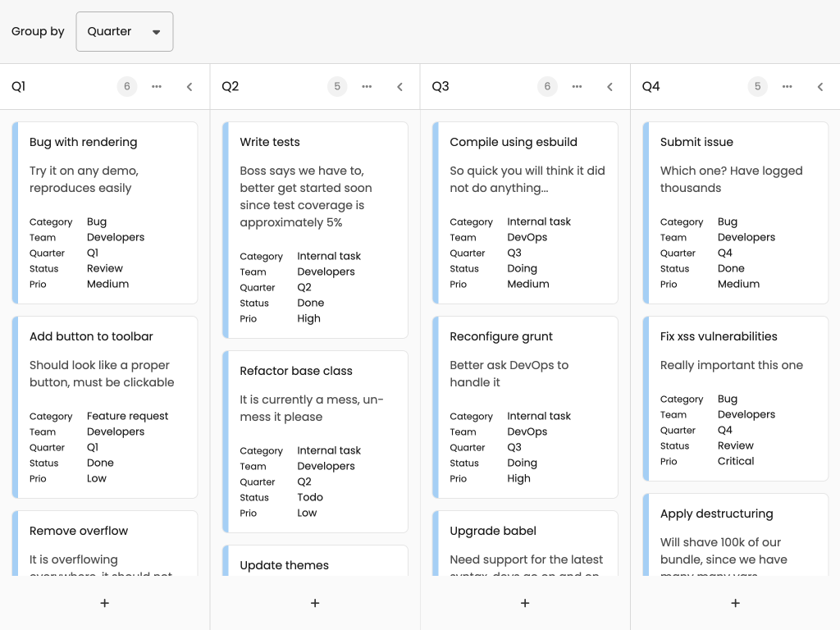This screenshot has height=630, width=840.
Task: Add a card to the Q3 column
Action: coord(524,603)
